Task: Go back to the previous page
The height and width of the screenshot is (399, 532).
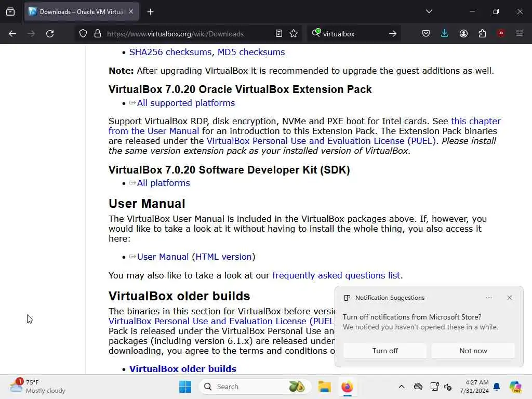Action: 12,34
